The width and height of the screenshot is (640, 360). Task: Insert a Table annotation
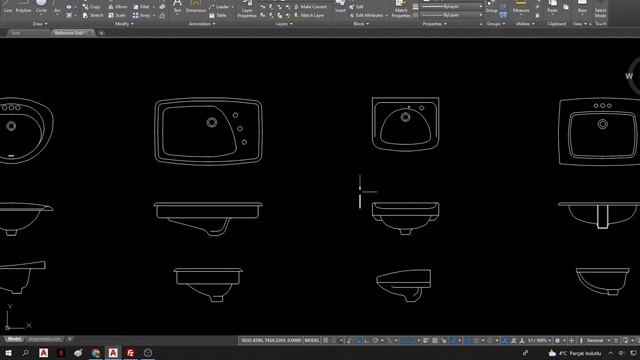[x=218, y=16]
